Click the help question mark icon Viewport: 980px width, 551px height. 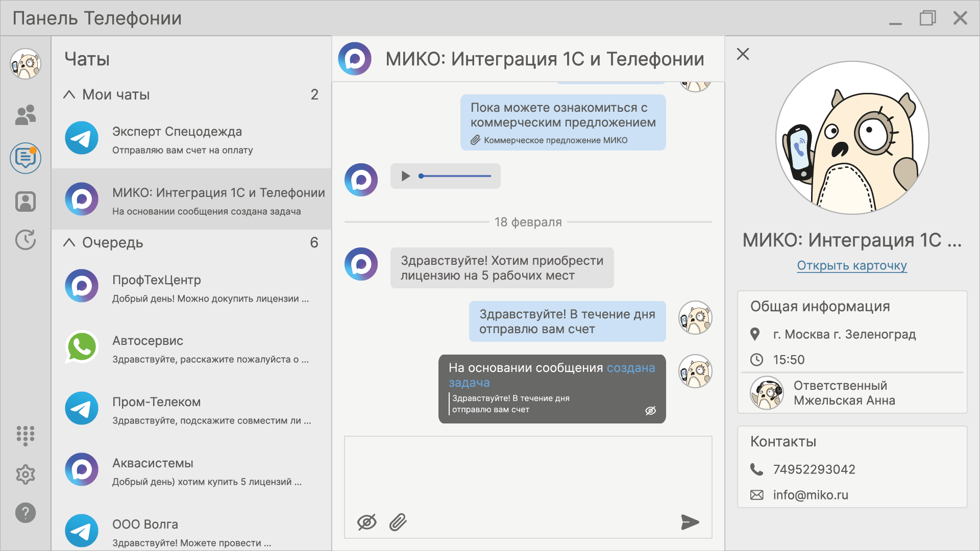click(26, 513)
